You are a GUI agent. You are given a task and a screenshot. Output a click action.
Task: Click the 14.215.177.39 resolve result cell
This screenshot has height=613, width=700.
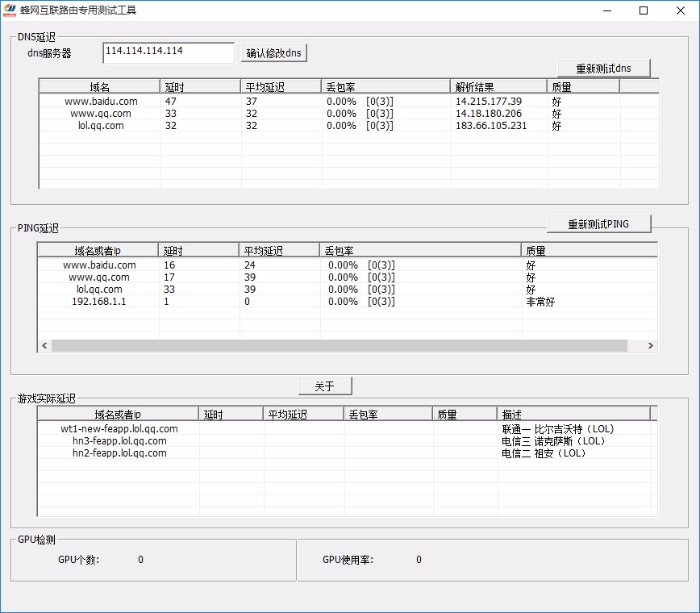(489, 102)
